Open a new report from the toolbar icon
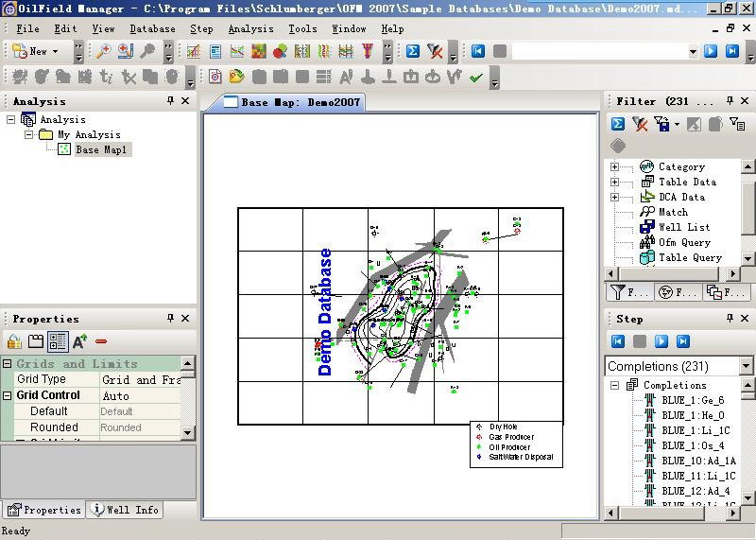The width and height of the screenshot is (756, 540). tap(215, 51)
